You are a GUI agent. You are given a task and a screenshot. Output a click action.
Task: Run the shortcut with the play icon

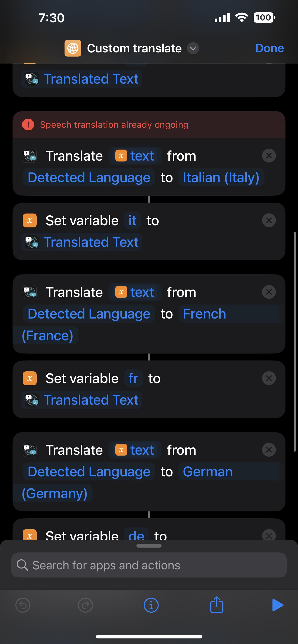click(x=278, y=605)
